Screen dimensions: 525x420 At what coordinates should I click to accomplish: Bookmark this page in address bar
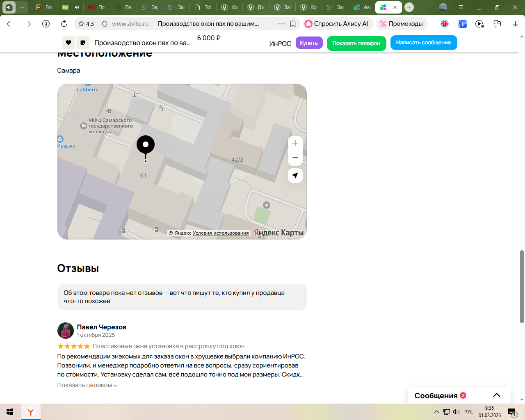click(x=293, y=24)
